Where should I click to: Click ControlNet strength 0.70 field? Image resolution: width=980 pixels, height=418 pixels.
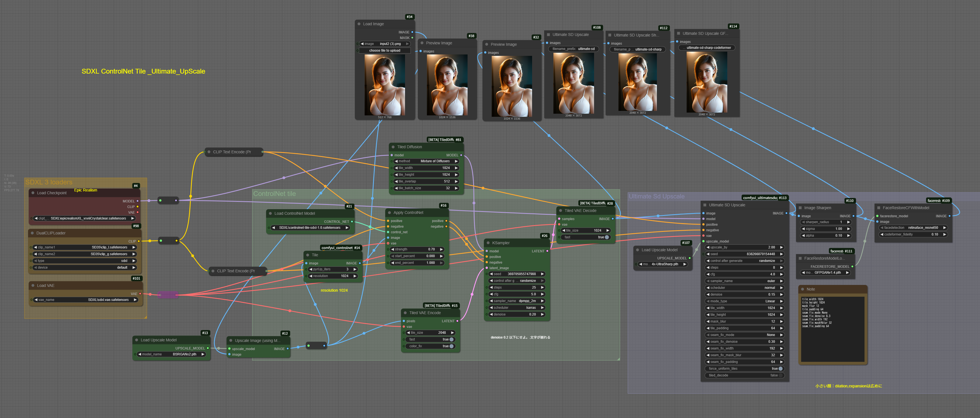[418, 249]
